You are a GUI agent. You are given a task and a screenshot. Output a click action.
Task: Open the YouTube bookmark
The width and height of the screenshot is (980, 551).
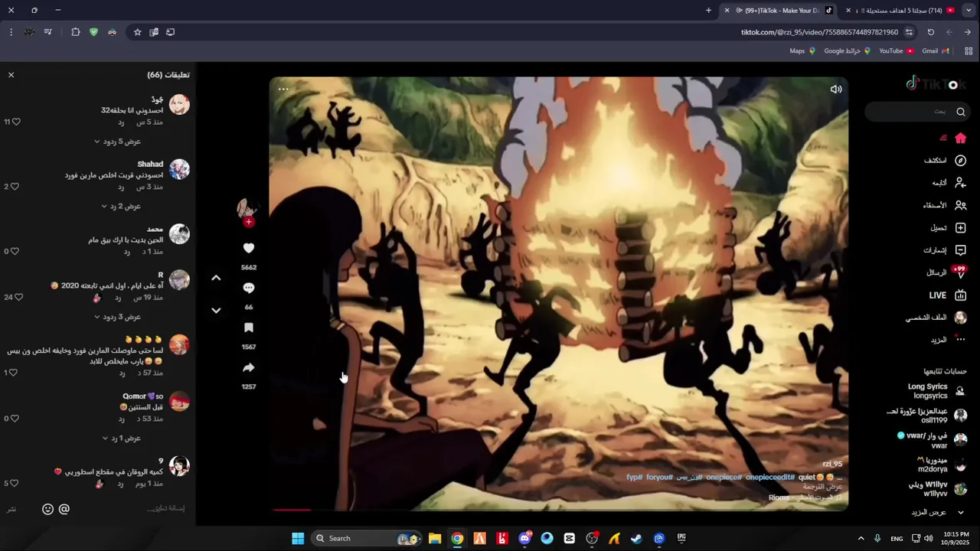tap(896, 51)
